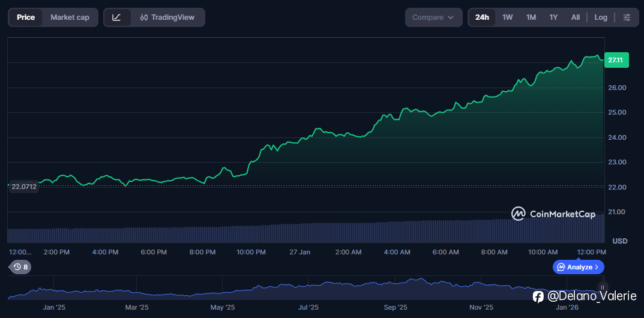The width and height of the screenshot is (644, 318).
Task: Select the line chart icon
Action: [x=117, y=17]
